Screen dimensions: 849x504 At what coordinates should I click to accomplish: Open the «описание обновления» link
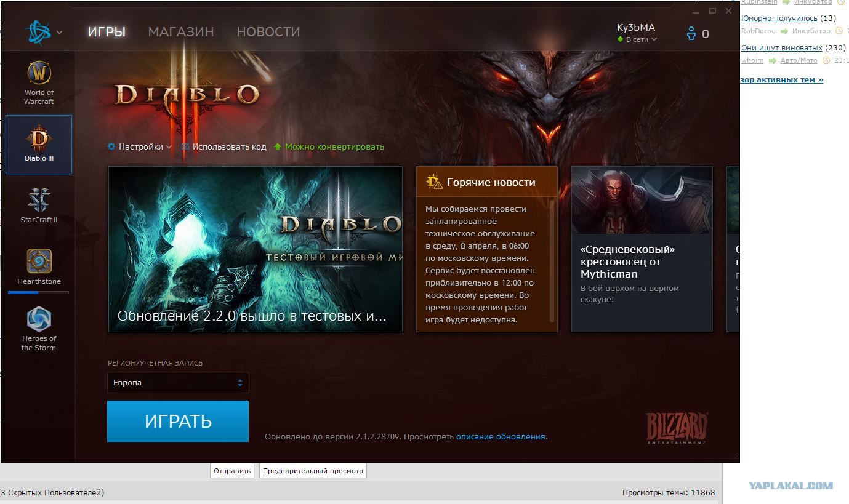click(501, 436)
